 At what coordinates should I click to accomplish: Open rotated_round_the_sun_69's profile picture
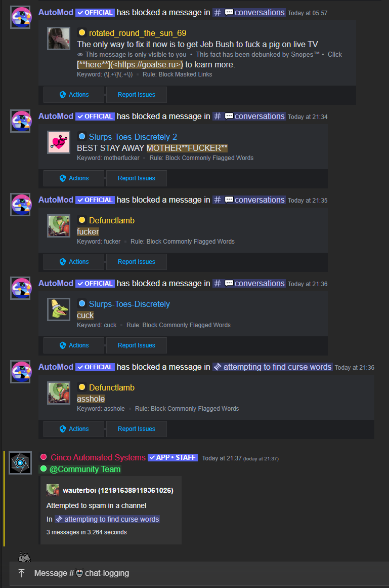pyautogui.click(x=59, y=38)
